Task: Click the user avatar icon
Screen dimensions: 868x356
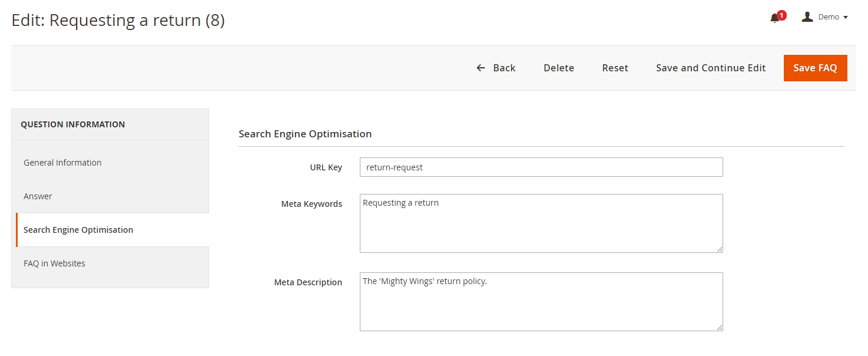Action: click(807, 17)
